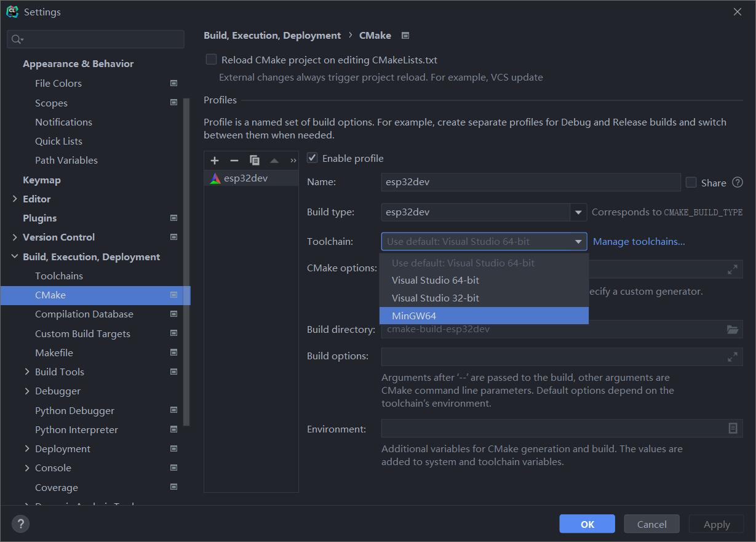Screen dimensions: 756x542
Task: Expand the Editor settings section
Action: tap(15, 199)
